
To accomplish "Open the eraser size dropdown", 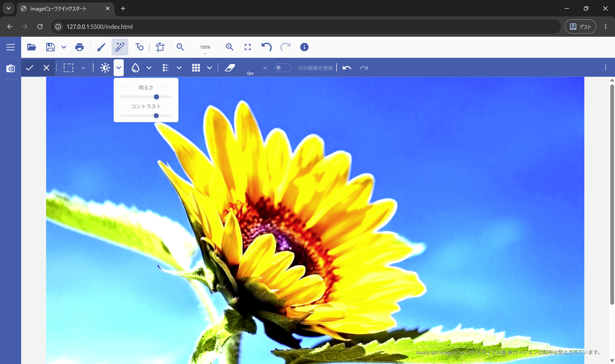I will 265,68.
